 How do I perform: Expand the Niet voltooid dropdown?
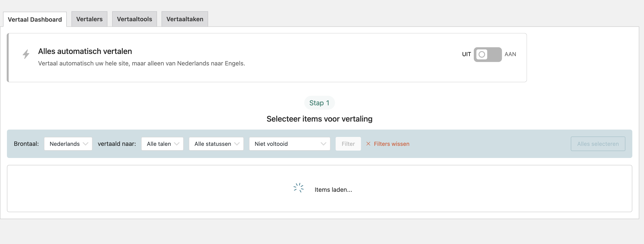click(x=290, y=144)
